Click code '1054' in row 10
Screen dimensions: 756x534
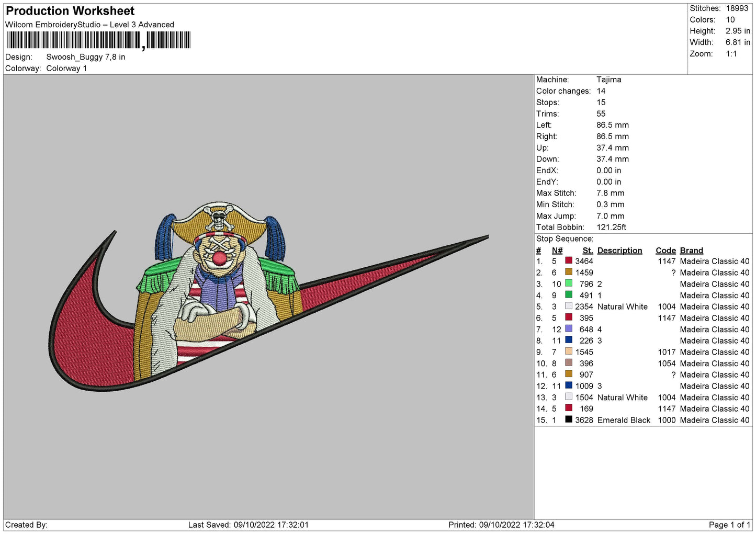pos(667,363)
